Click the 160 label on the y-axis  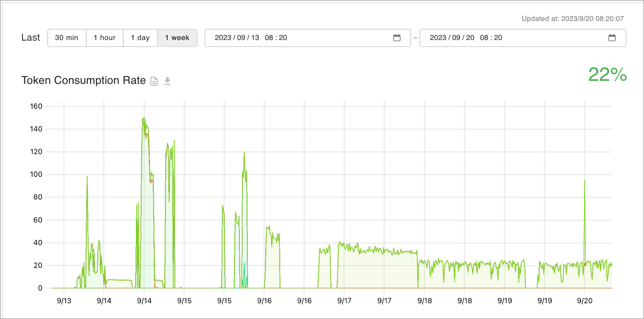36,106
